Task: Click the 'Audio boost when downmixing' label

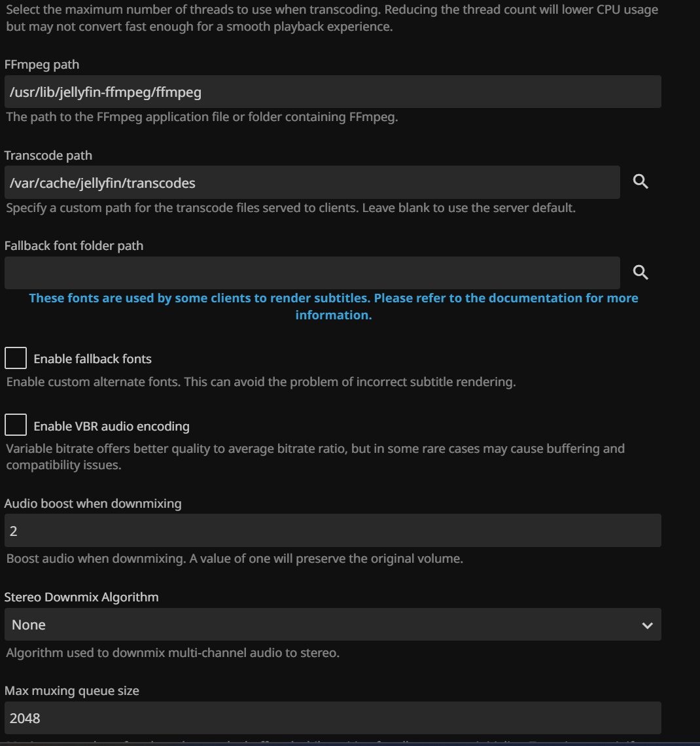Action: (x=93, y=503)
